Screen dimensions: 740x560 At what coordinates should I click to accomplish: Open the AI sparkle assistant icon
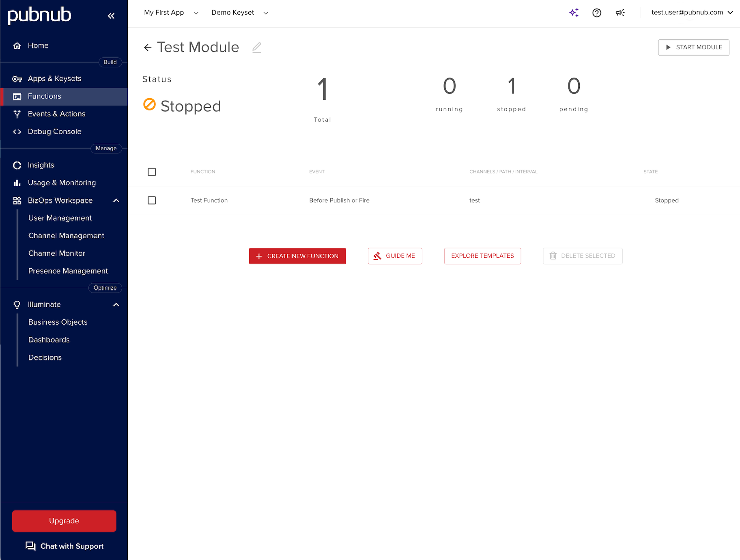pos(574,13)
